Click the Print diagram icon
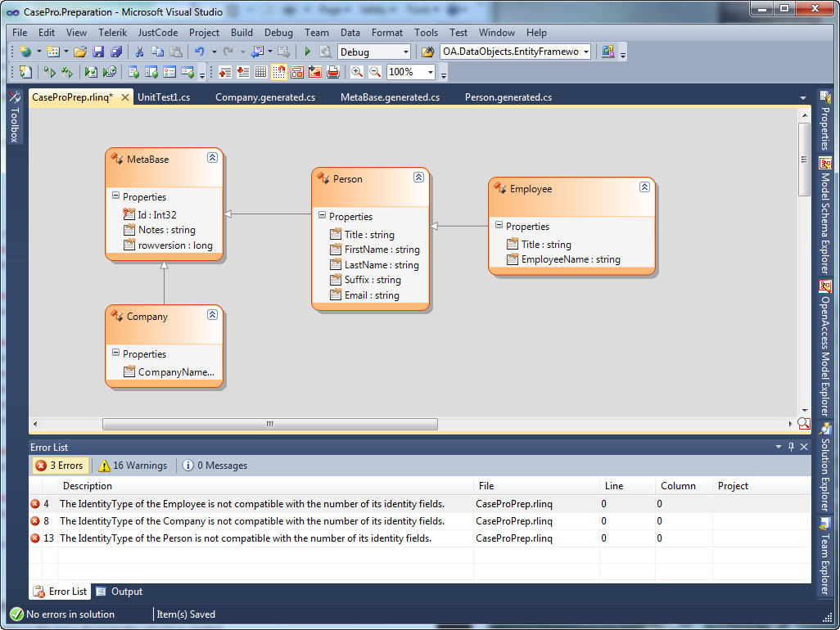Image resolution: width=840 pixels, height=630 pixels. point(333,72)
